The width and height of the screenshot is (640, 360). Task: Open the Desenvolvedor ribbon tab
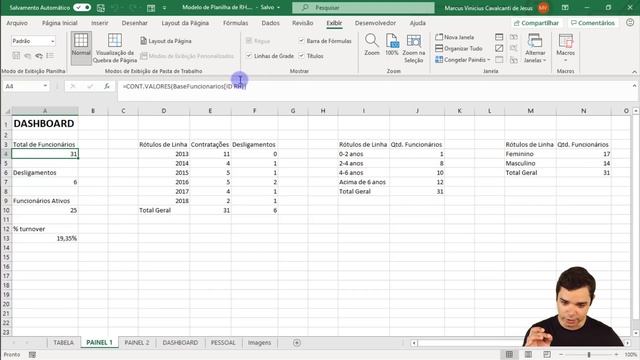(375, 23)
